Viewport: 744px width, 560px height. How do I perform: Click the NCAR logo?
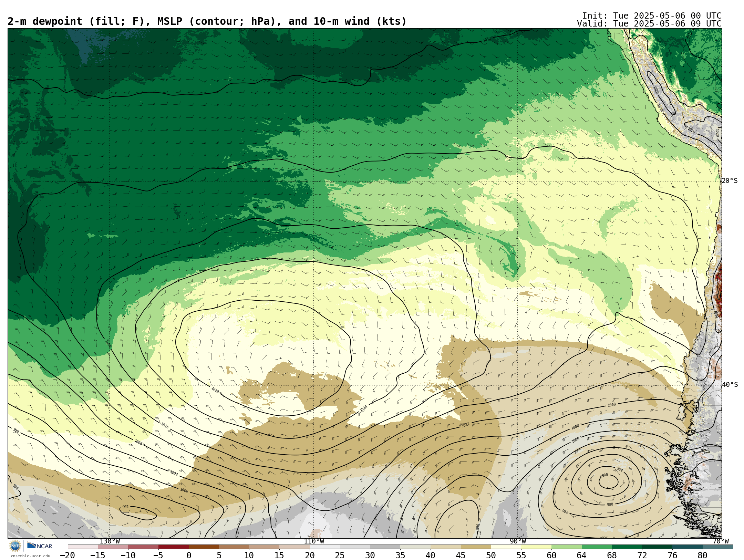click(x=40, y=546)
